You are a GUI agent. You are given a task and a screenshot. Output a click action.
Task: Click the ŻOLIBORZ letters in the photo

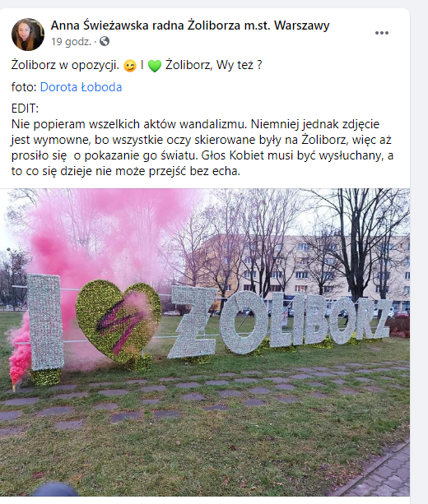click(279, 323)
